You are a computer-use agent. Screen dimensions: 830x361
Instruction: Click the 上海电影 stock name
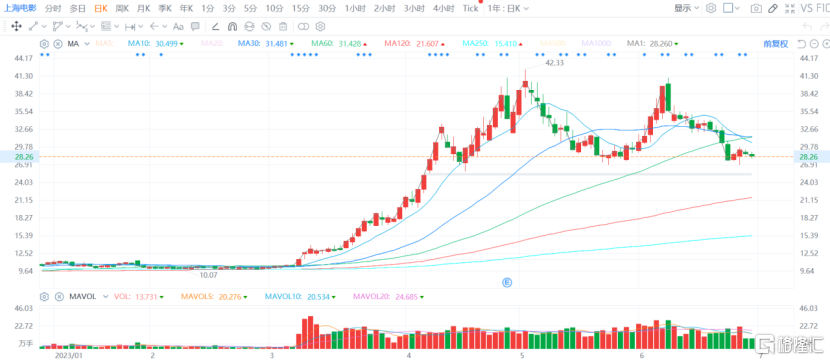click(x=19, y=8)
